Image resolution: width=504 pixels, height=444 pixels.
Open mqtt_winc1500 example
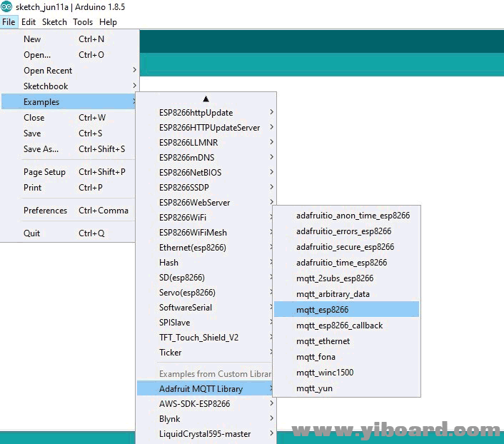point(346,373)
